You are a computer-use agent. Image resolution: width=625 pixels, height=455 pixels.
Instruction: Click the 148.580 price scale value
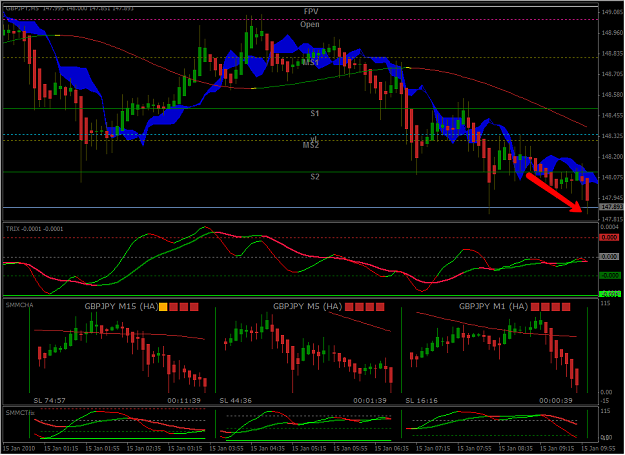[x=612, y=95]
